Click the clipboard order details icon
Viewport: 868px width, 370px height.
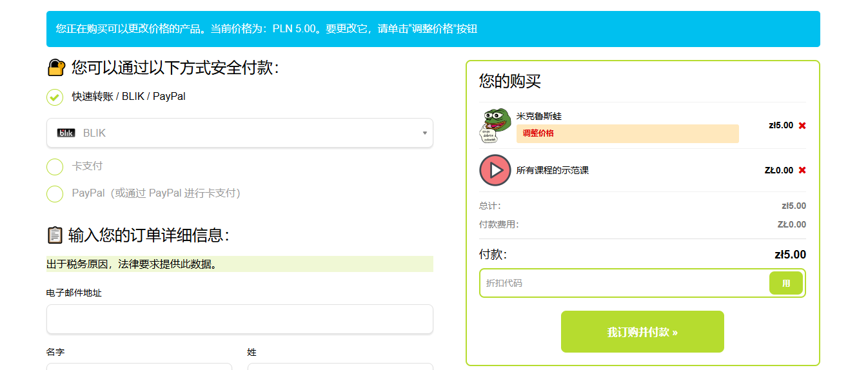(x=55, y=235)
